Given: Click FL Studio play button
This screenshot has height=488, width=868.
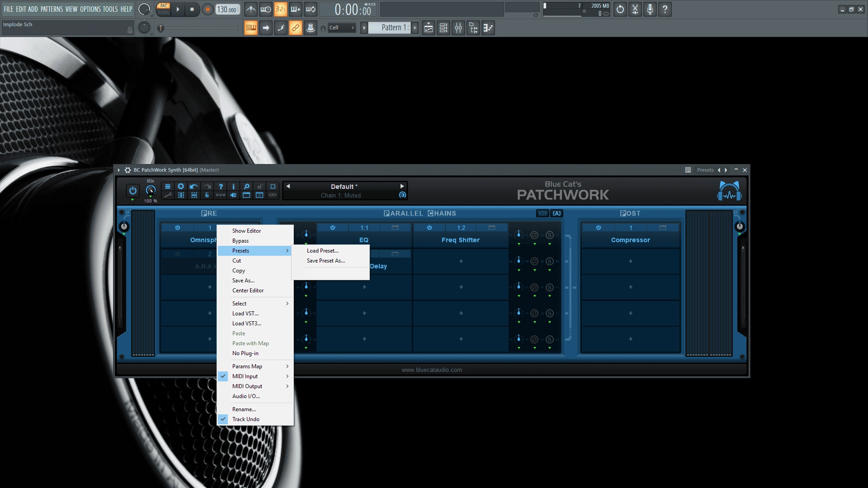Looking at the screenshot, I should (x=178, y=9).
